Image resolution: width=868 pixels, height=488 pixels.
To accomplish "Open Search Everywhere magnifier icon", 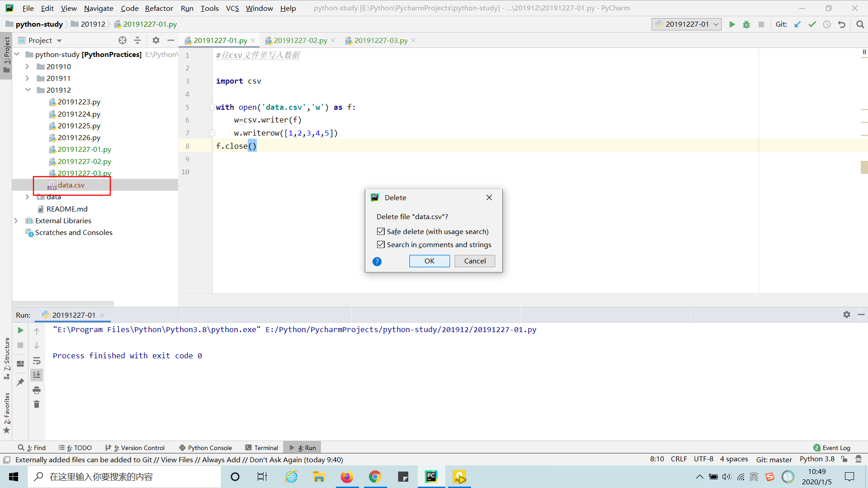I will click(860, 24).
